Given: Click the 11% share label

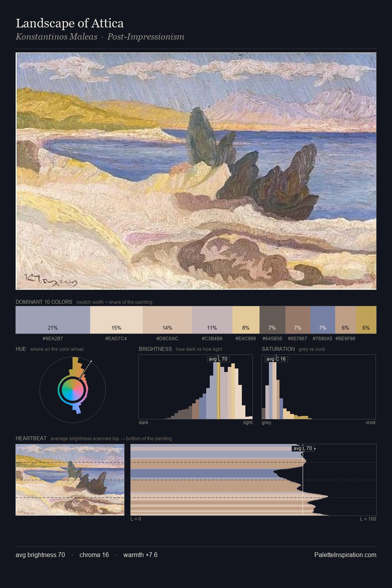Looking at the screenshot, I should pyautogui.click(x=212, y=328).
